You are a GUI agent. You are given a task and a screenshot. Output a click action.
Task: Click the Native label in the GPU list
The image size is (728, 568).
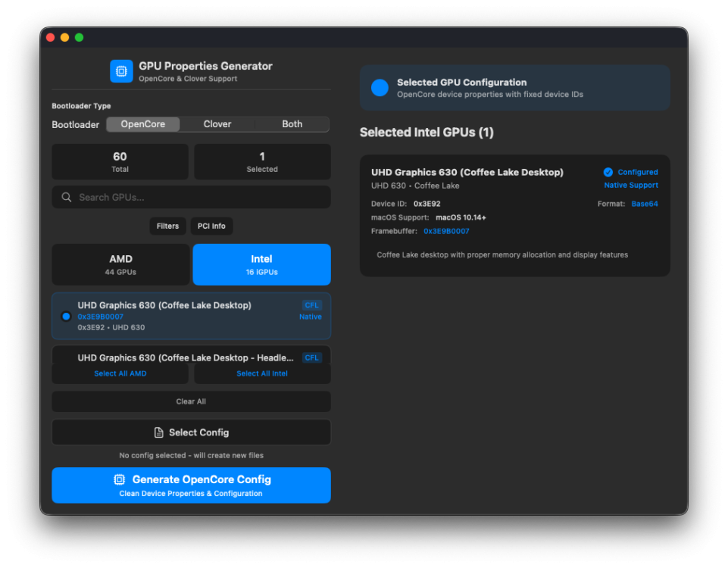click(x=311, y=317)
